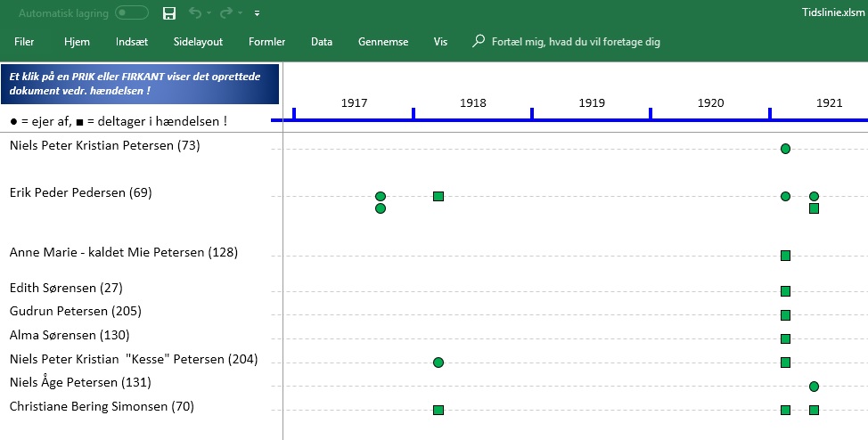Screen dimensions: 868x440
Task: Open the Sidelayout ribbon tab
Action: pos(198,42)
